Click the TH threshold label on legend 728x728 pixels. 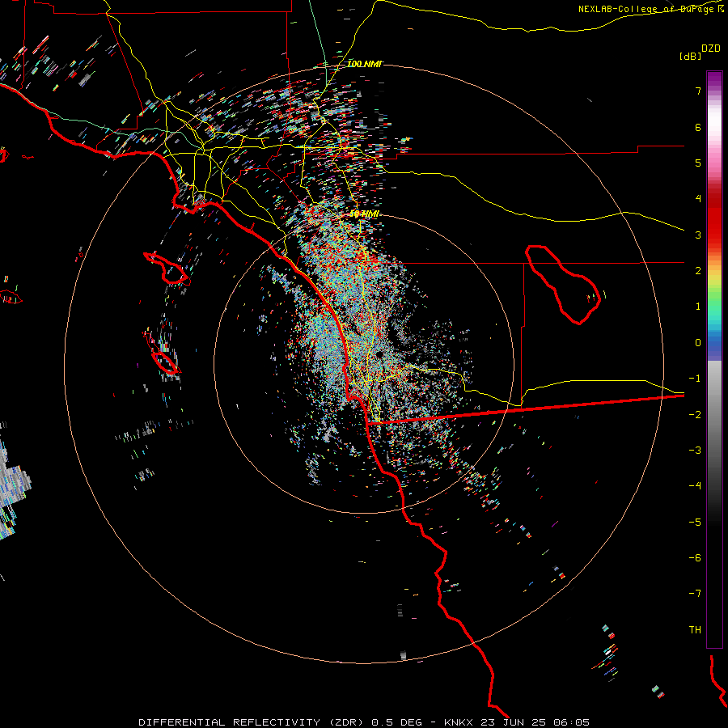point(695,630)
